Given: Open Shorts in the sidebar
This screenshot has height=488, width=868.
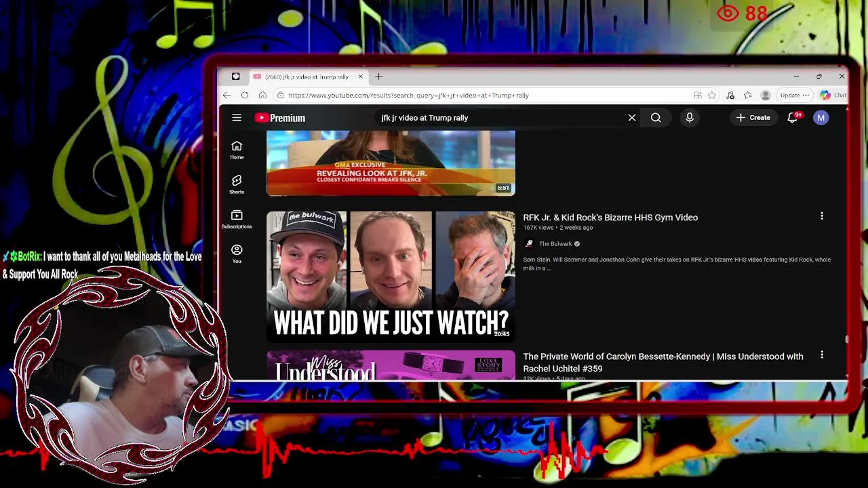Looking at the screenshot, I should (237, 184).
